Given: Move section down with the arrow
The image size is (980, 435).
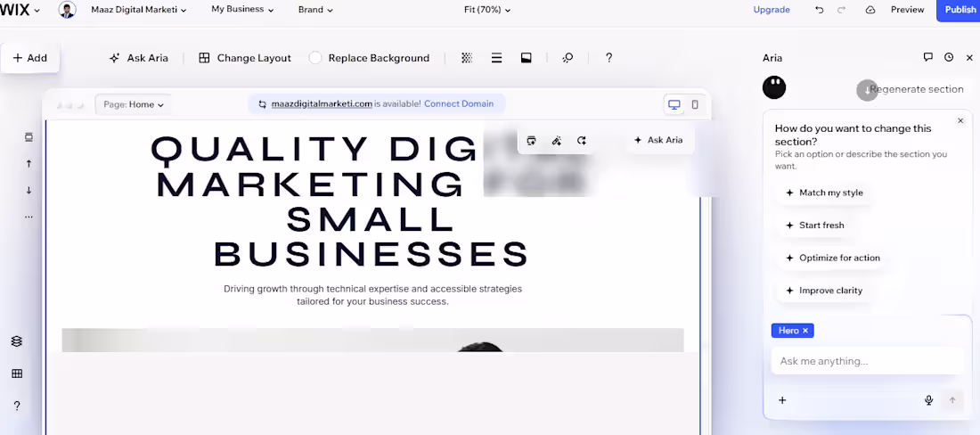Looking at the screenshot, I should point(29,191).
